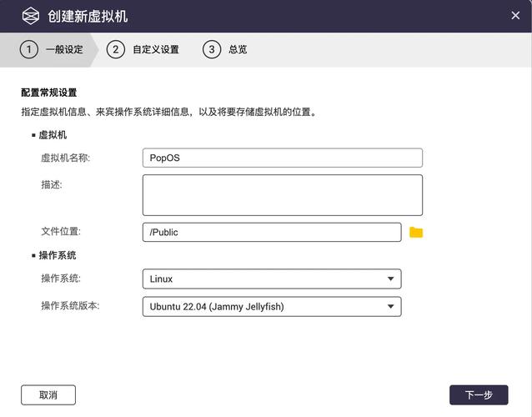The image size is (532, 417).
Task: Click the 下一步 button
Action: point(479,395)
